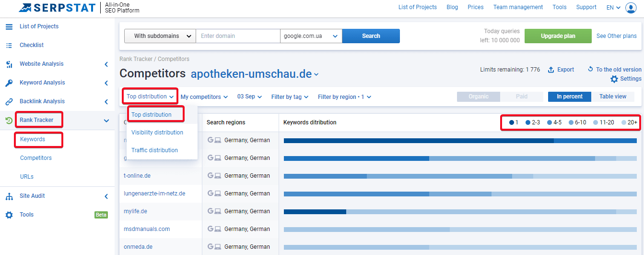Open the apotheken-umschau.de project switcher
The image size is (644, 255).
[255, 74]
